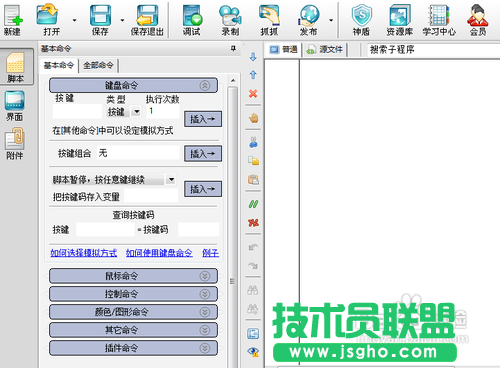Click the redo arrow icon
Image resolution: width=500 pixels, height=368 pixels.
click(253, 266)
